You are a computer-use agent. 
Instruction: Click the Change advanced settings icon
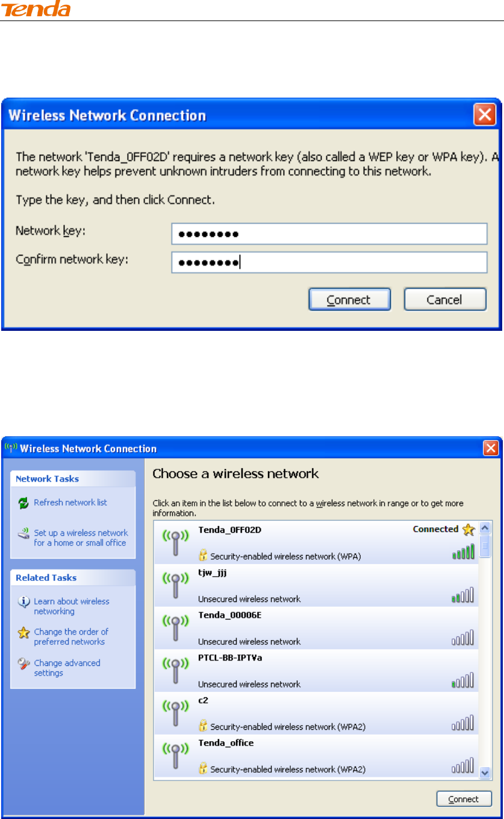coord(23,664)
